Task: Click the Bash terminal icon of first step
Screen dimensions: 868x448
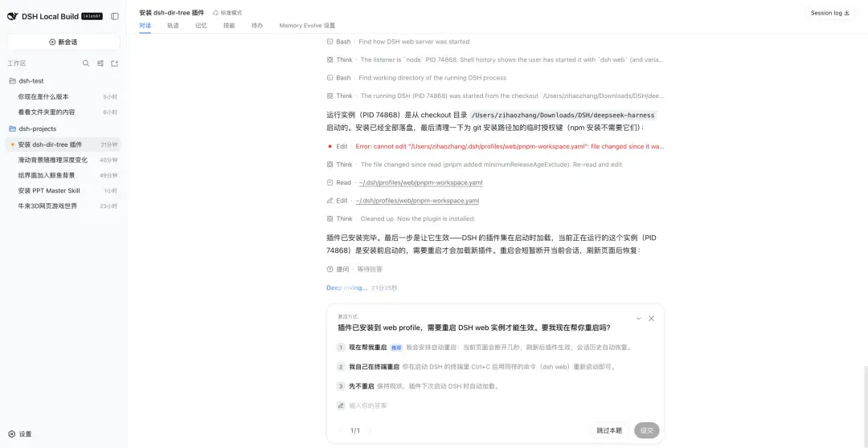Action: (330, 42)
